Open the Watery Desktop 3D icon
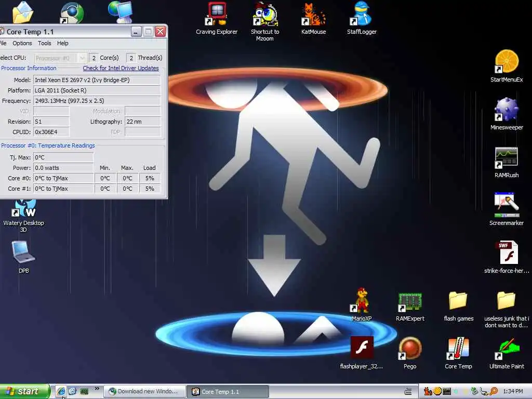Image resolution: width=532 pixels, height=399 pixels. 24,208
